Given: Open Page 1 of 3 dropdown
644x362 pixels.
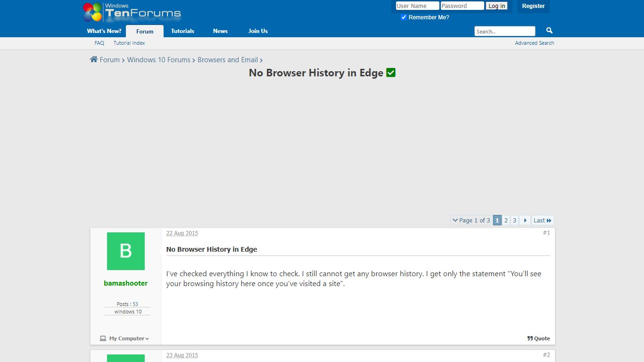Looking at the screenshot, I should coord(471,220).
